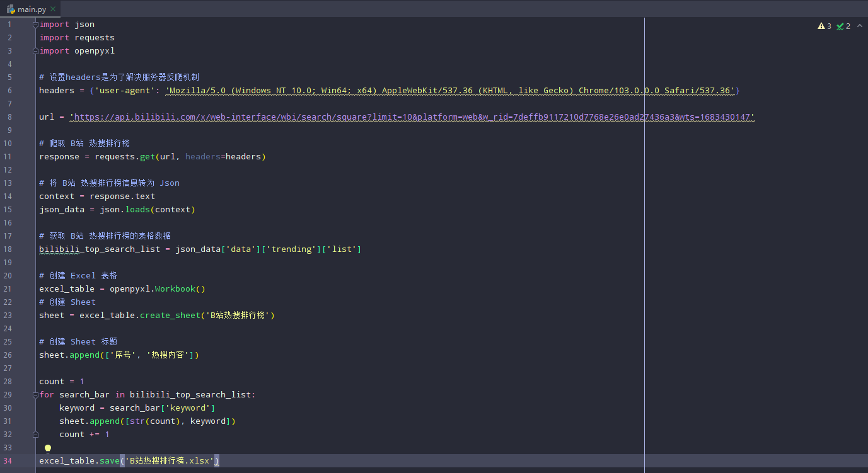Click 'openpyxl.Workbook()' on line 21
The image size is (868, 473).
point(158,289)
